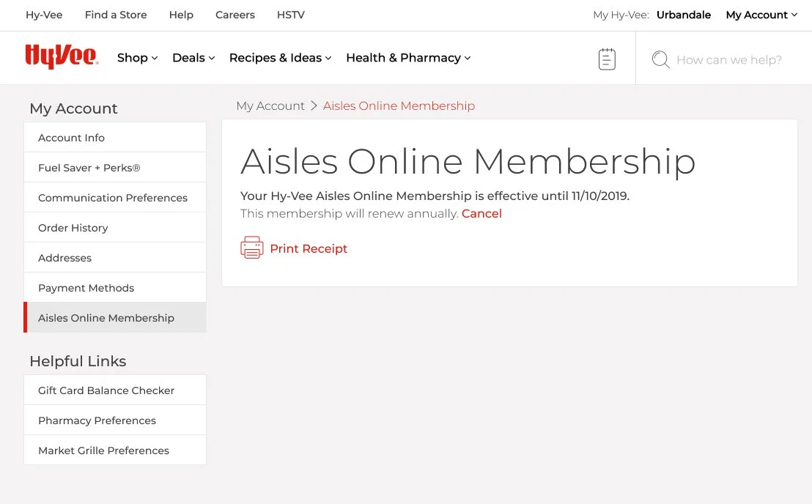
Task: Open Pharmacy Preferences helpful link
Action: tap(115, 420)
